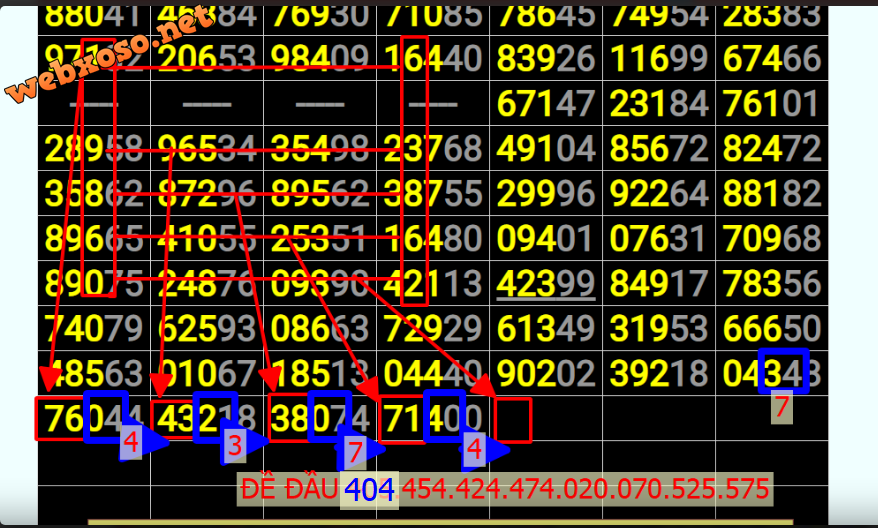Select the result 62593
The image size is (878, 528).
tap(207, 328)
